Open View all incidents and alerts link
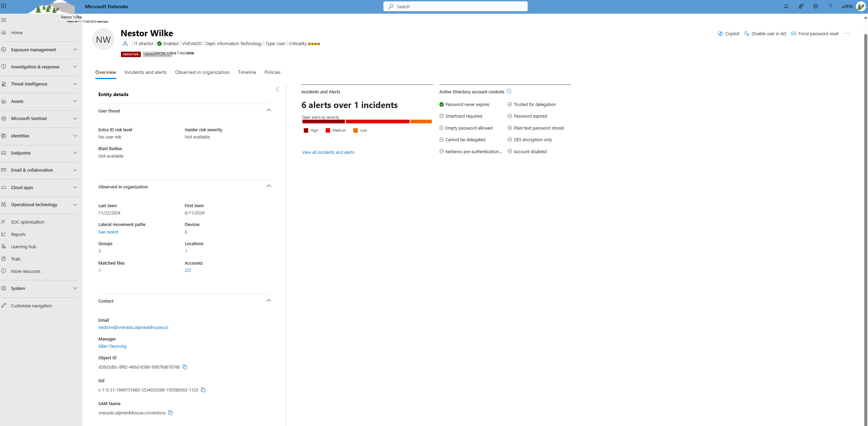 click(x=327, y=151)
